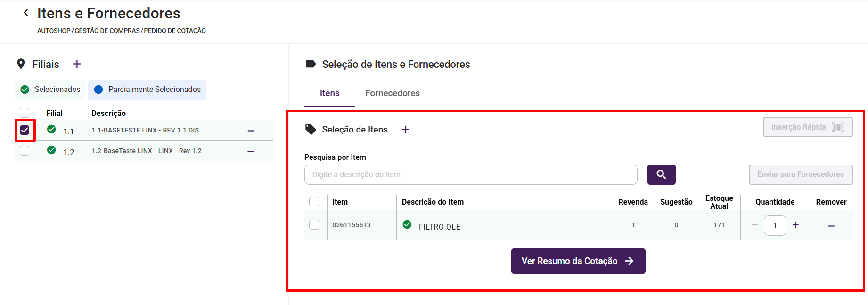
Task: Open the Itens tab
Action: 329,93
